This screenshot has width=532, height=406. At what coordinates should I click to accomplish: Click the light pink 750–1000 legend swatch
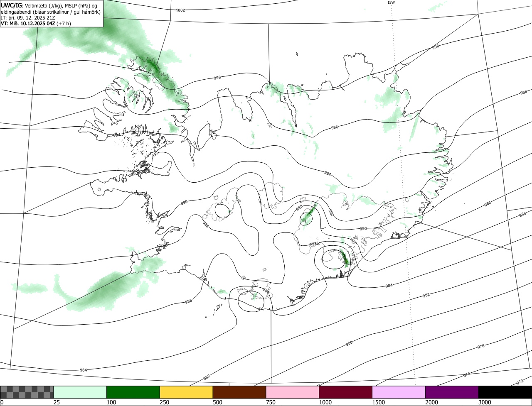pos(293,392)
